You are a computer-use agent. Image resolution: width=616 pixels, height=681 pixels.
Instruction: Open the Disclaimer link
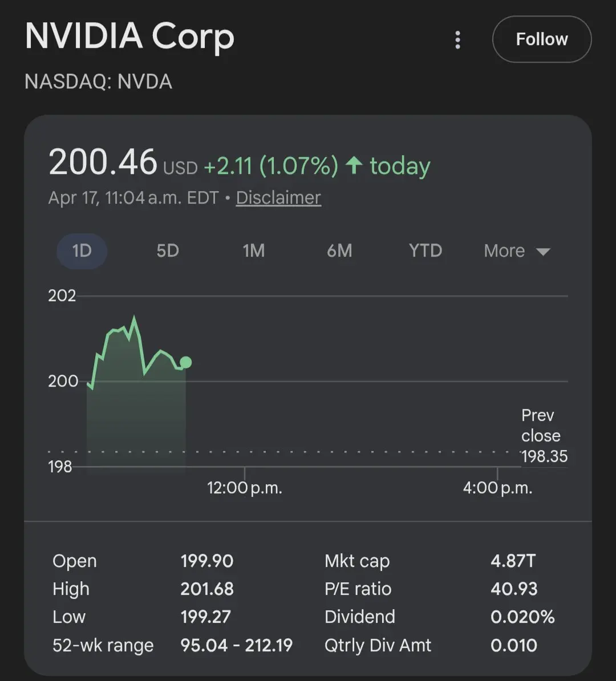coord(278,197)
